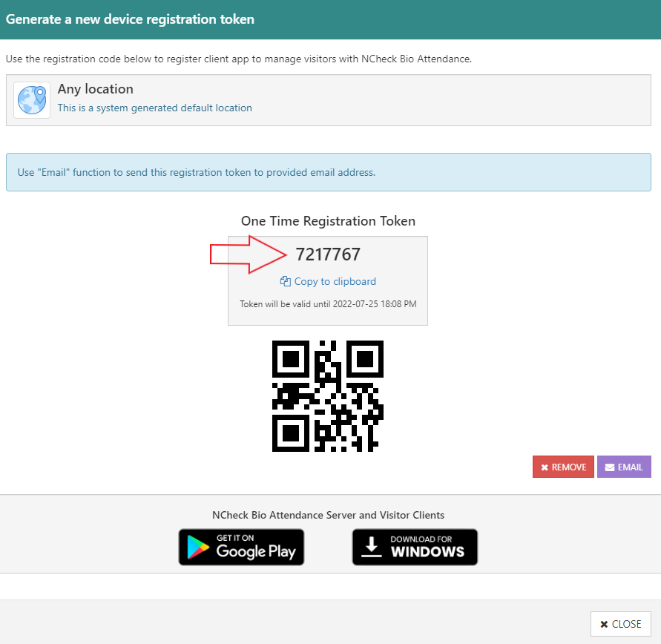Copy token via Copy to clipboard link
Screen dimensions: 661x644
tap(328, 281)
